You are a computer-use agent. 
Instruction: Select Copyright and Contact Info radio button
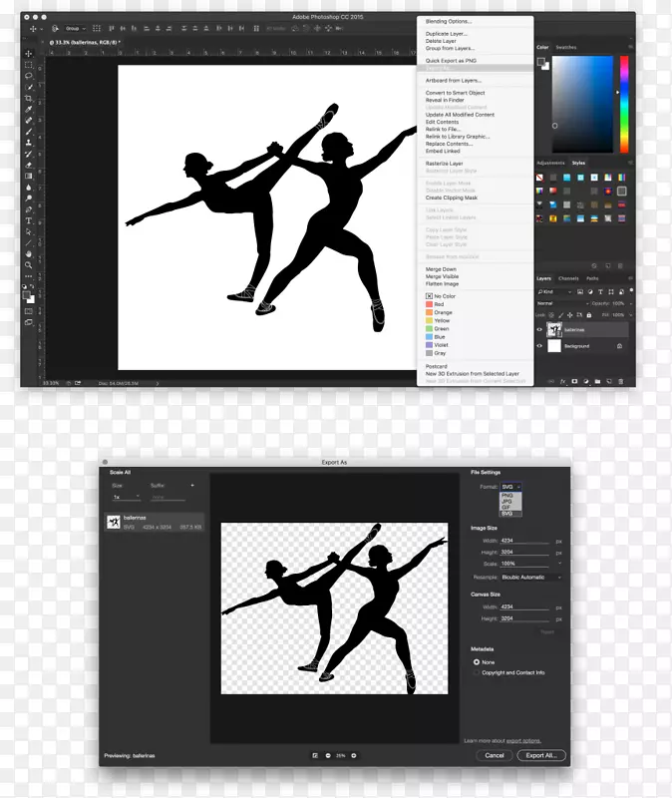477,672
